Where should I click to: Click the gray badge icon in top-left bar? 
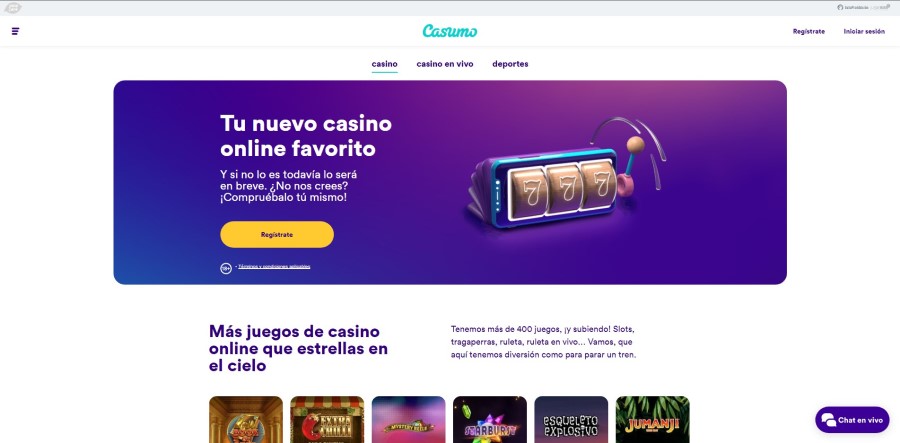[13, 7]
